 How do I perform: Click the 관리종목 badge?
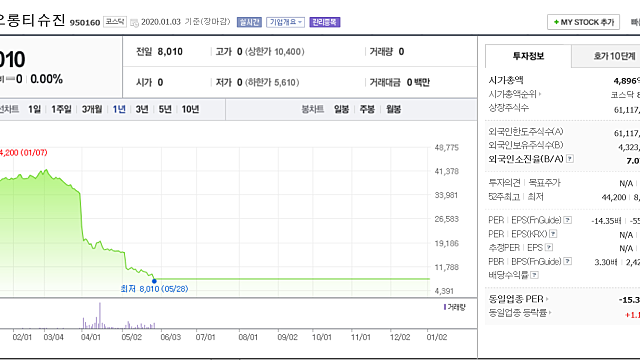pos(325,22)
